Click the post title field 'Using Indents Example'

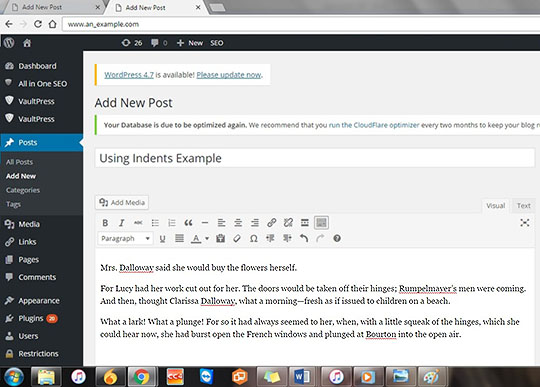point(315,158)
